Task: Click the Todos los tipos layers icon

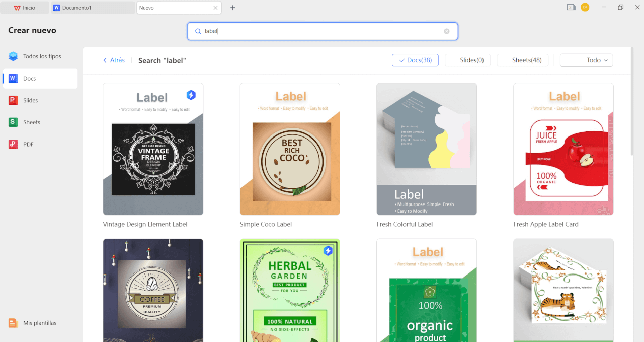Action: click(x=13, y=56)
